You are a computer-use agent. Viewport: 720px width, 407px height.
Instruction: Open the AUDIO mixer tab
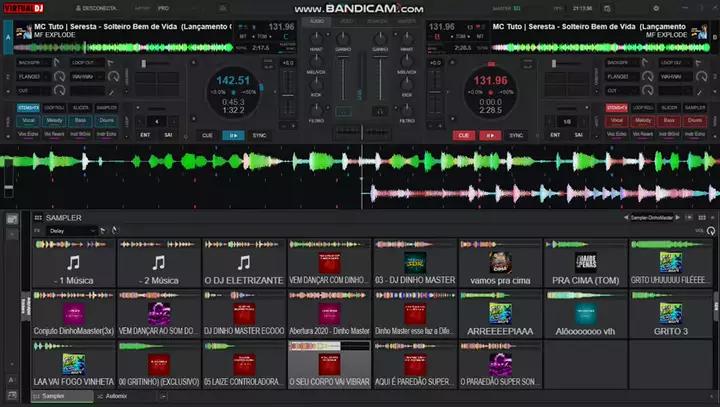point(317,21)
